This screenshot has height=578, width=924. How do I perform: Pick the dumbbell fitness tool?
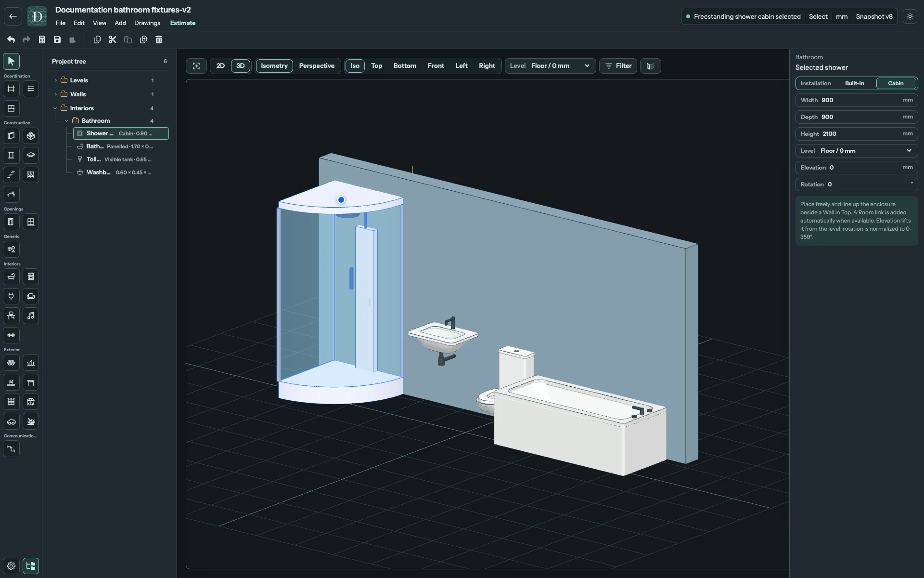pyautogui.click(x=11, y=335)
